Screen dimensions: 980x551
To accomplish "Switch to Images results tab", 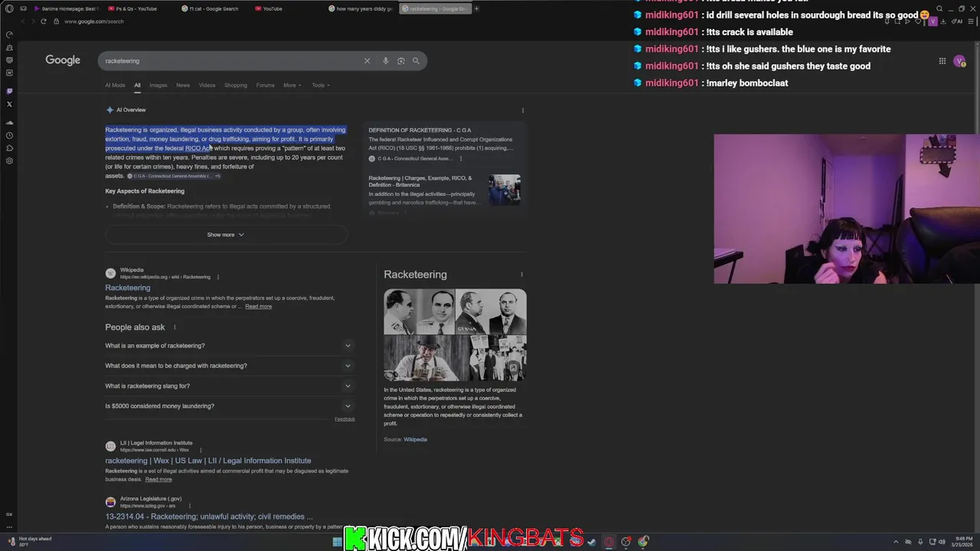I will 158,85.
